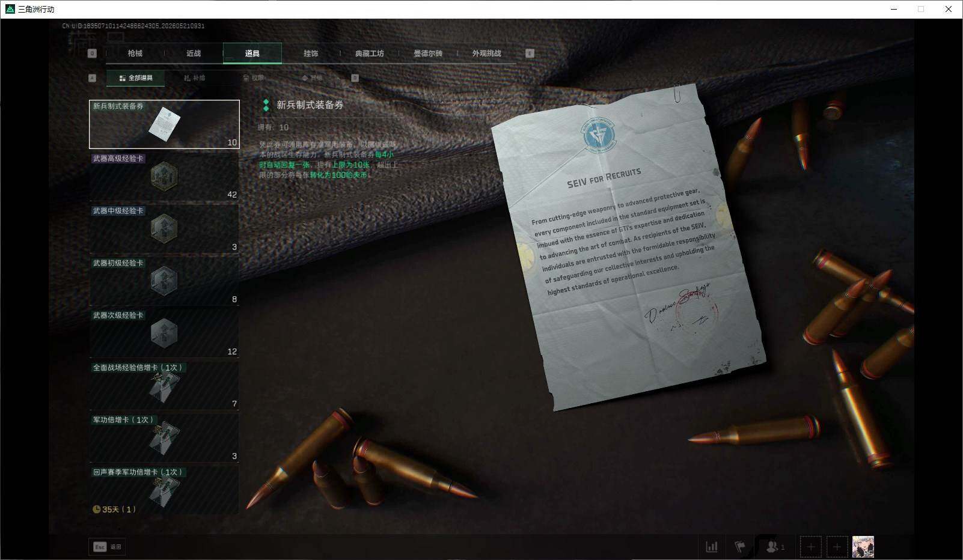Click the SEIV FOR RECRUITS document preview
Image resolution: width=963 pixels, height=560 pixels.
(629, 247)
